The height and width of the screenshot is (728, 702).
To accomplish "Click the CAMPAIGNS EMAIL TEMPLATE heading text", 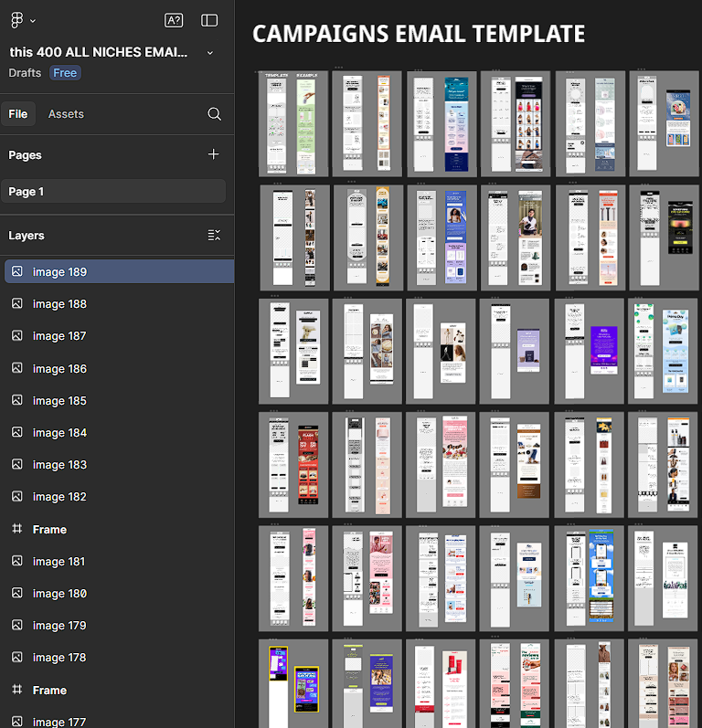I will coord(418,34).
